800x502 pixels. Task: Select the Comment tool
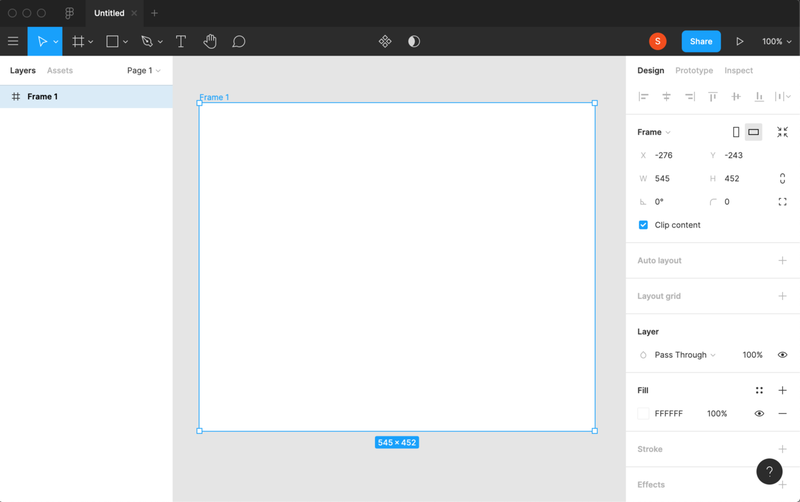tap(239, 41)
